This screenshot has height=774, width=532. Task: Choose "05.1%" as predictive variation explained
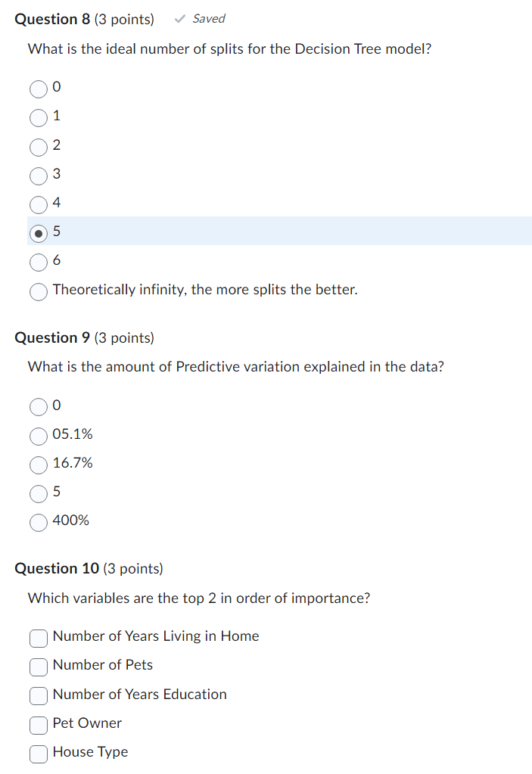(38, 436)
